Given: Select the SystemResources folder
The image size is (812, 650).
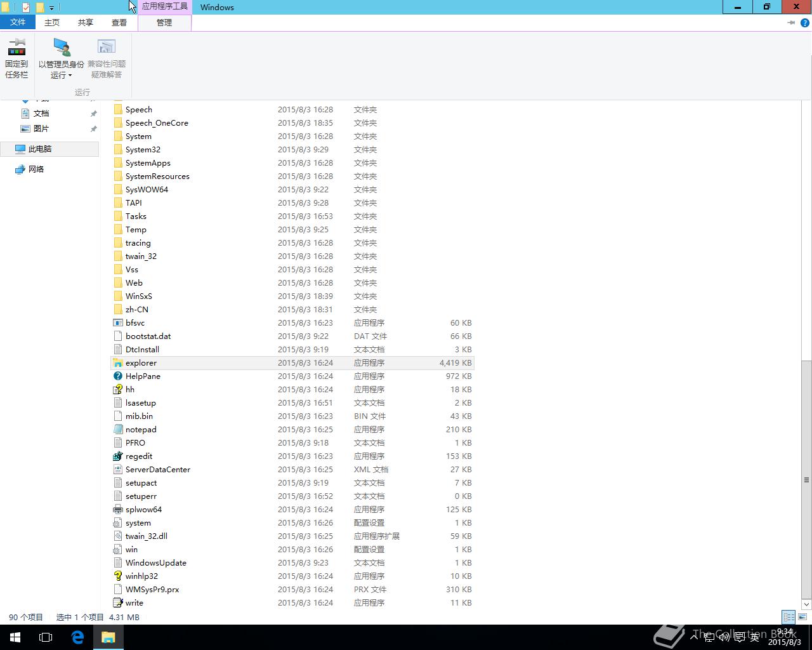Looking at the screenshot, I should (292, 176).
